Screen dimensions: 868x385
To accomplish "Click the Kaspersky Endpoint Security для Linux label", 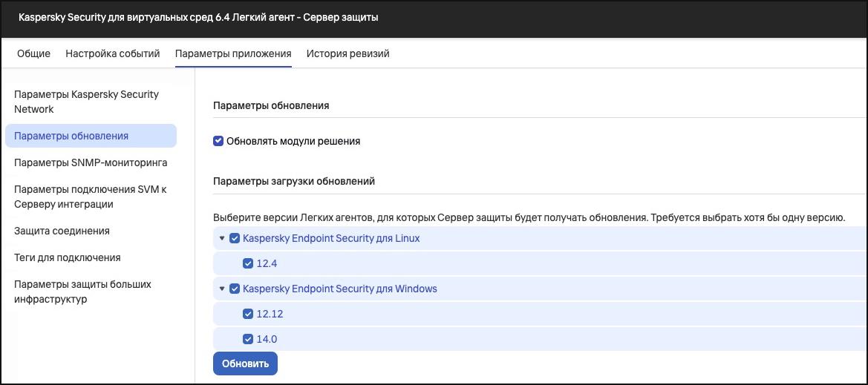I will [331, 239].
